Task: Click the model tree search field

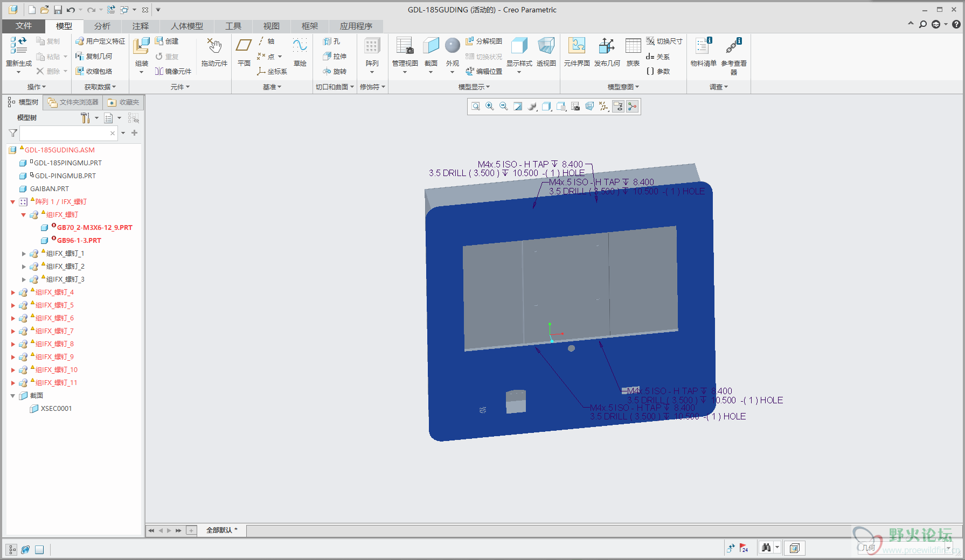Action: 68,133
